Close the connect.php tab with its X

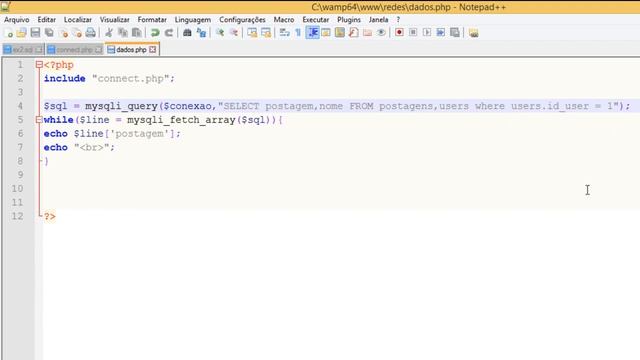tap(98, 50)
